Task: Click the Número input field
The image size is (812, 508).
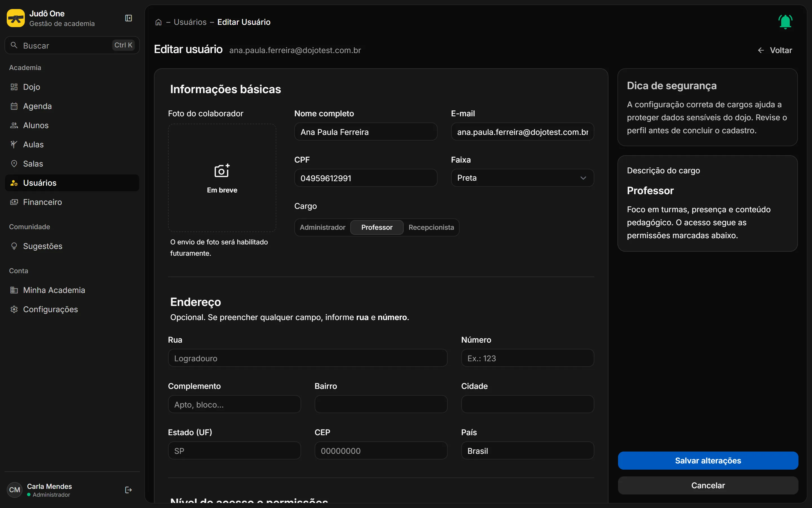Action: click(528, 358)
